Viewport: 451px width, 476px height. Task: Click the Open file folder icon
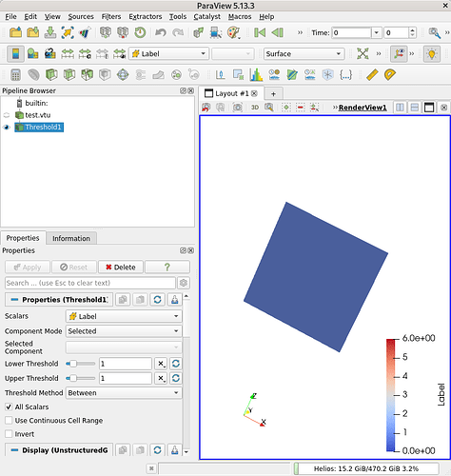15,32
